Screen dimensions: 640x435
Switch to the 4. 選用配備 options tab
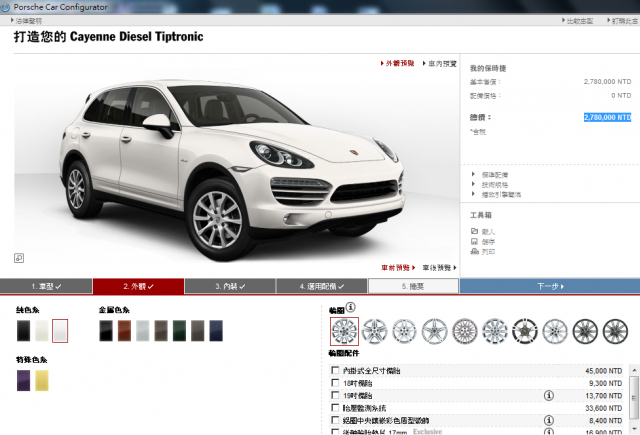point(322,286)
